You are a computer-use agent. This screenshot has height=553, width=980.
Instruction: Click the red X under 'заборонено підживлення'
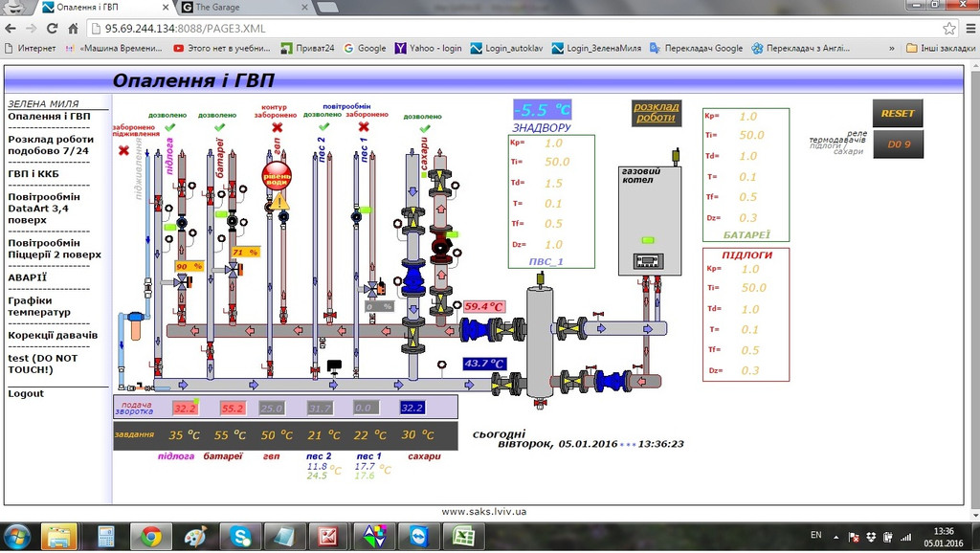pyautogui.click(x=123, y=150)
